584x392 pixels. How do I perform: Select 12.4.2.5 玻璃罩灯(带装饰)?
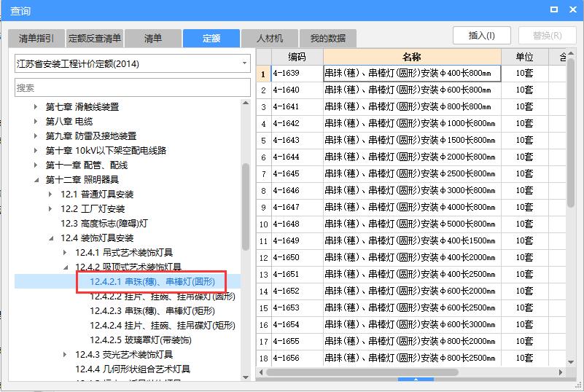(x=141, y=340)
